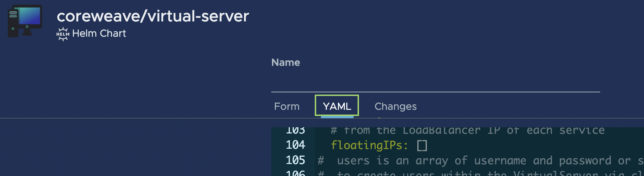Screen dimensions: 644x176
Task: Click the blue underline beneath YAML tab
Action: click(x=337, y=117)
